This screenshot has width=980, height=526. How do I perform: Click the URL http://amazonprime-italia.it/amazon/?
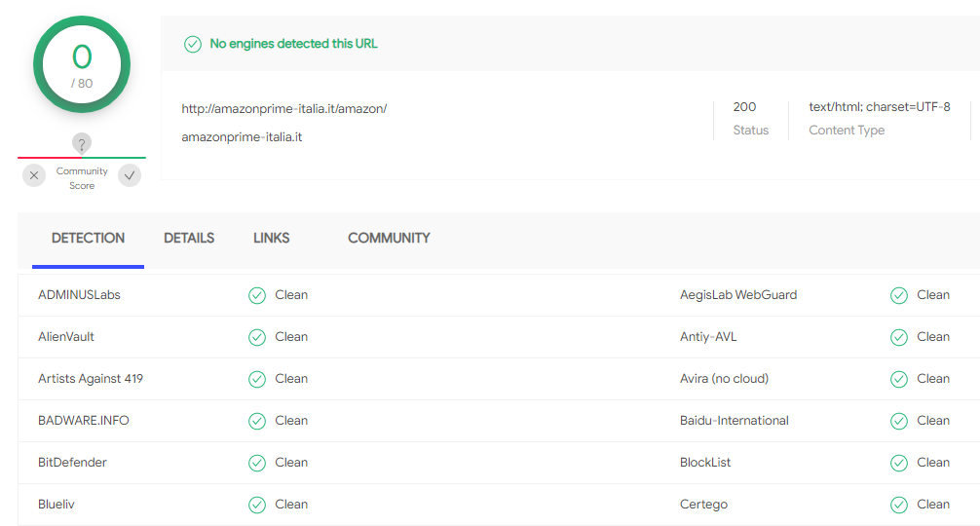(x=284, y=109)
